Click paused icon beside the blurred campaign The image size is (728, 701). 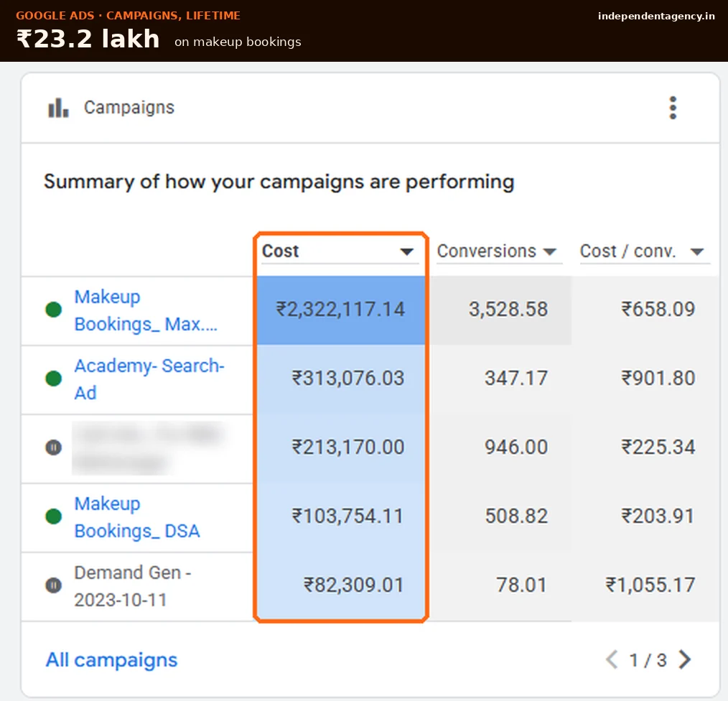pyautogui.click(x=53, y=447)
